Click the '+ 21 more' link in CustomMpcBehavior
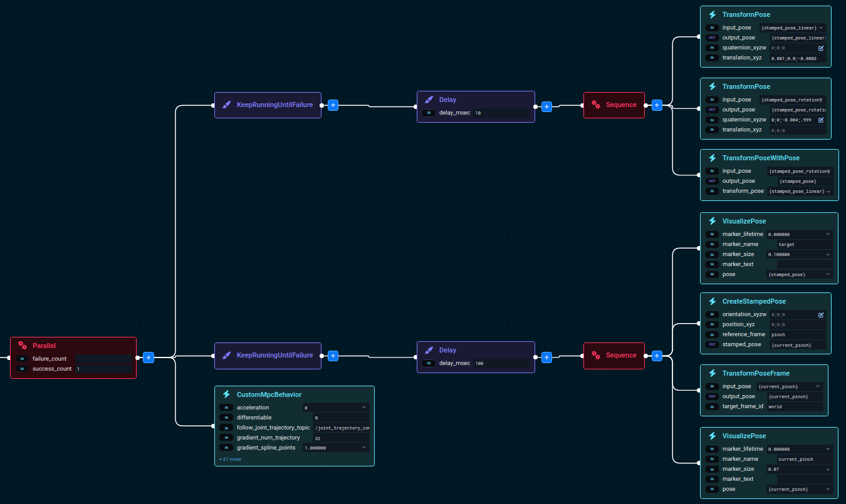The width and height of the screenshot is (846, 504). click(229, 459)
